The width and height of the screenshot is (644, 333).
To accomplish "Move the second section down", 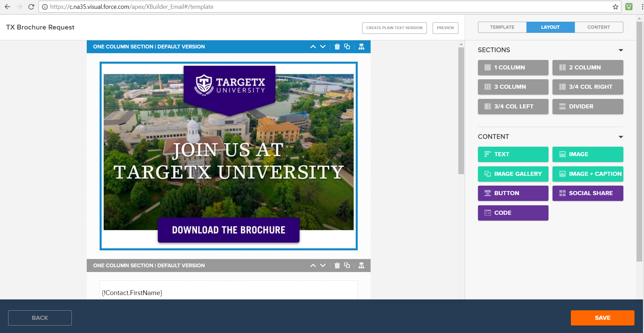I will pos(323,266).
